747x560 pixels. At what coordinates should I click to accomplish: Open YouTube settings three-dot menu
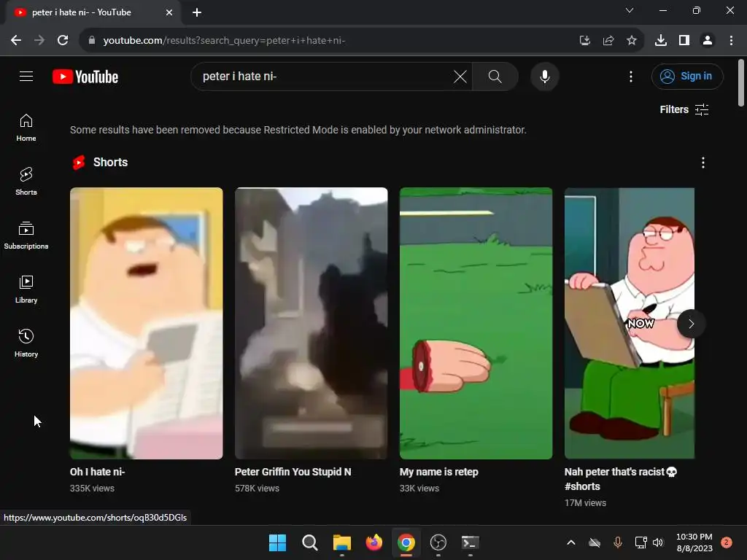(x=631, y=76)
